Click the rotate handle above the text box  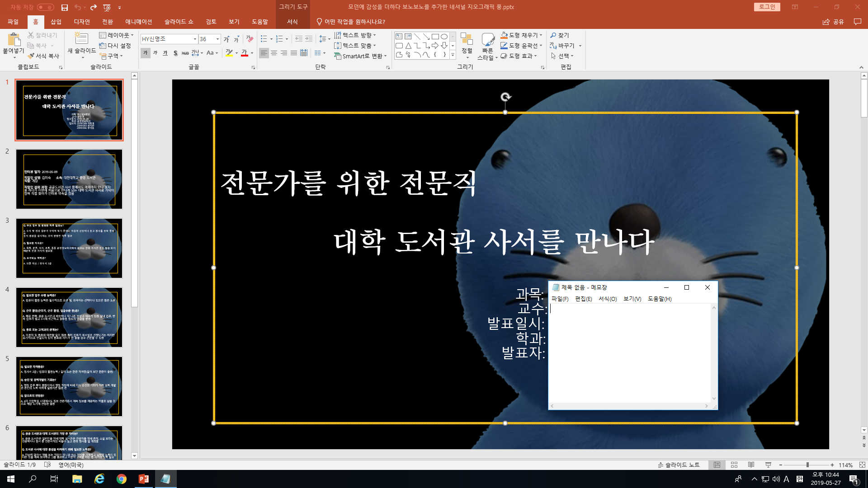[x=505, y=97]
